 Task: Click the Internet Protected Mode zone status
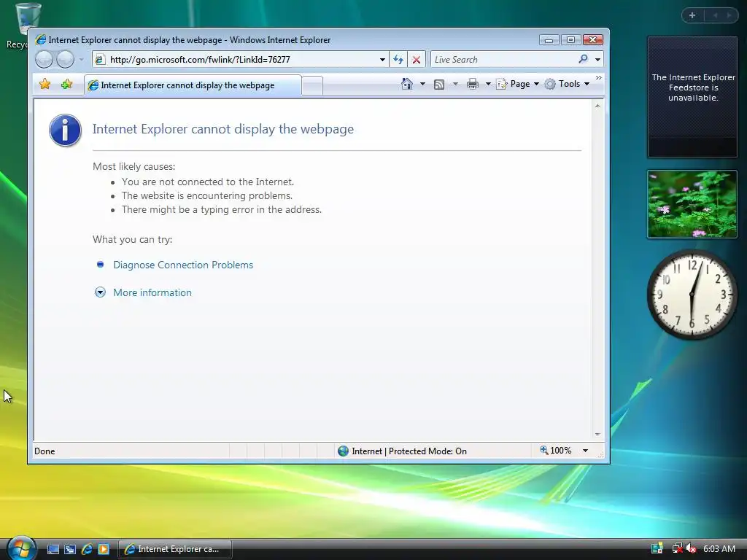(x=402, y=451)
